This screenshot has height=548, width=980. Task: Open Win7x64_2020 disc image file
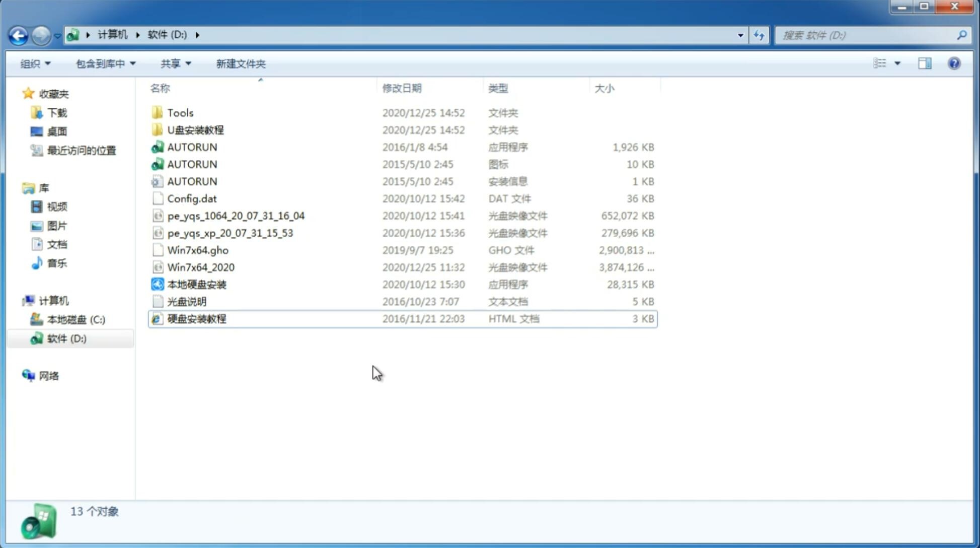click(x=200, y=267)
